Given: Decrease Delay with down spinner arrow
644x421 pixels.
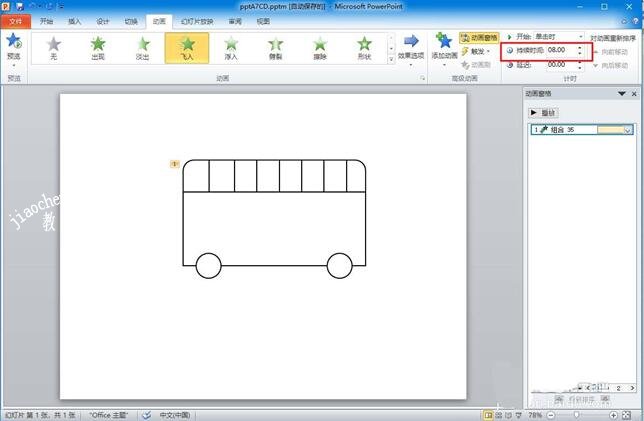Looking at the screenshot, I should point(580,68).
